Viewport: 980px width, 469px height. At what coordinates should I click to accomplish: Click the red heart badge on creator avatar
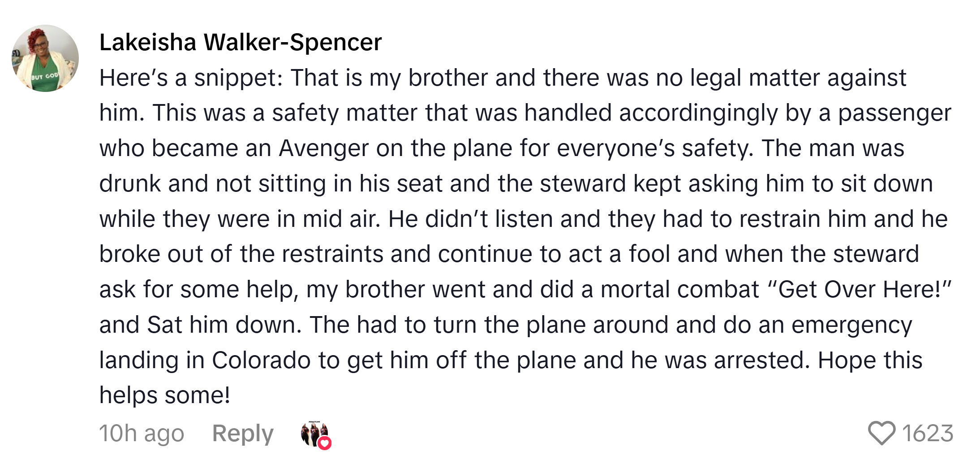tap(324, 443)
